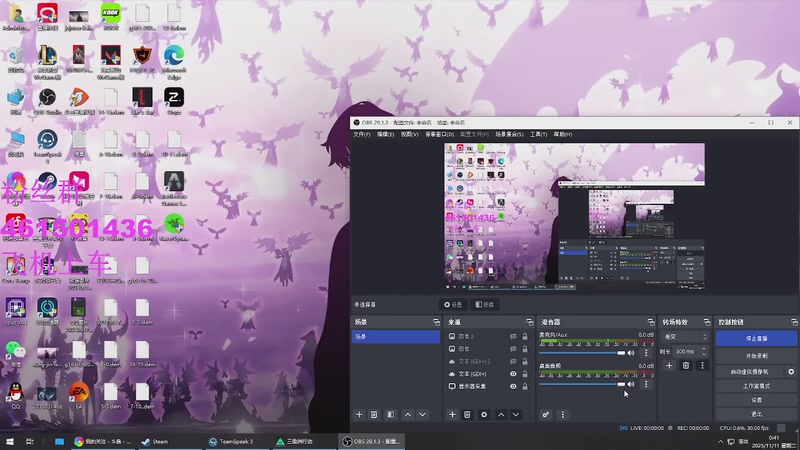
Task: Open source properties gear in Sources panel
Action: point(484,415)
